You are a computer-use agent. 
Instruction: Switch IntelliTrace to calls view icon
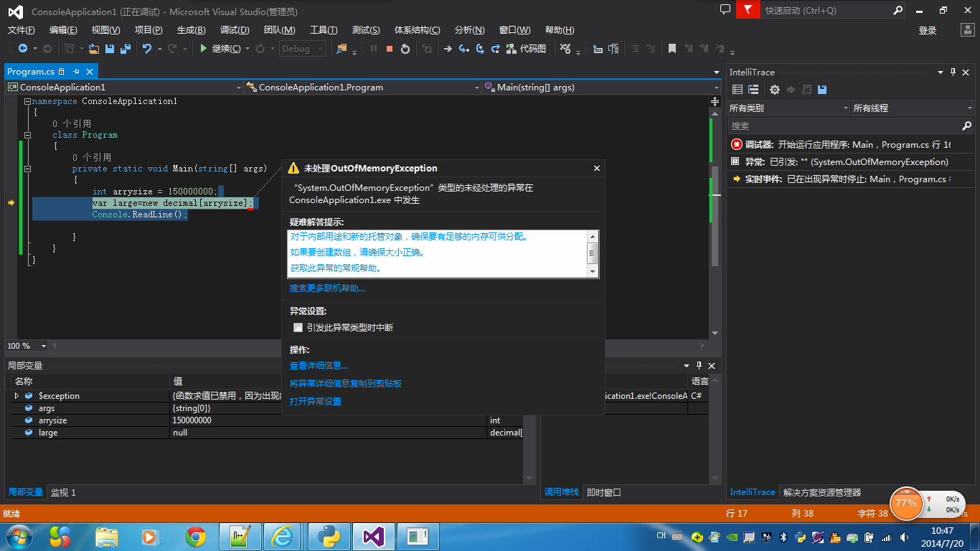[753, 90]
